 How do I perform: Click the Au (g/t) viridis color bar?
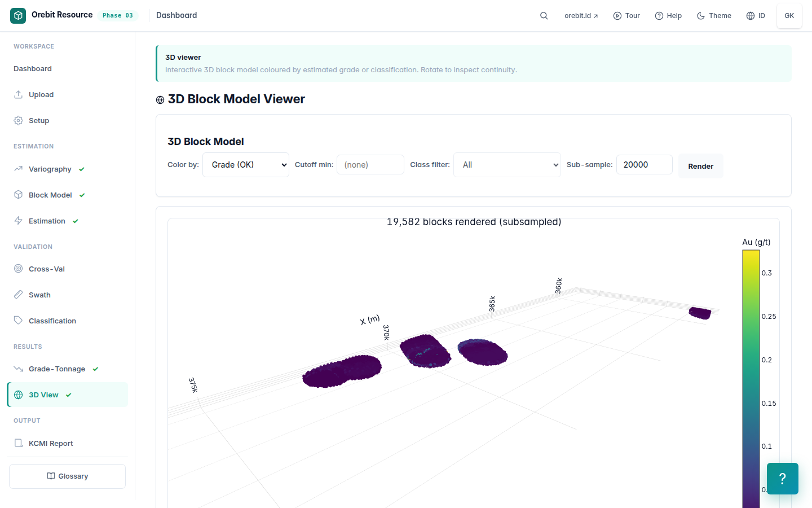751,378
